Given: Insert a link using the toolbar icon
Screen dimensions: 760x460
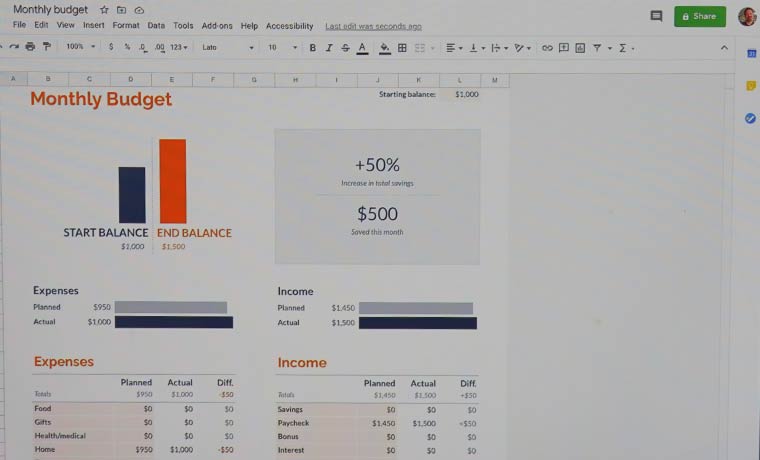Looking at the screenshot, I should [x=547, y=47].
